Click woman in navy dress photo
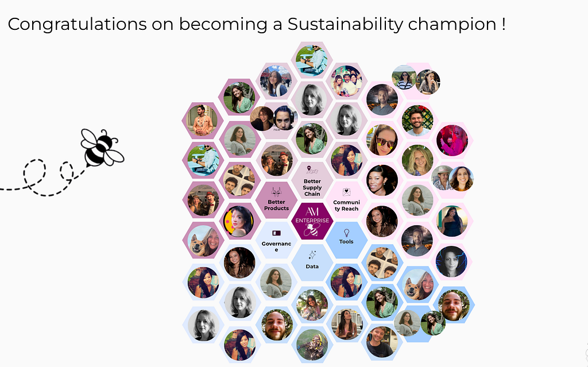 pyautogui.click(x=452, y=221)
